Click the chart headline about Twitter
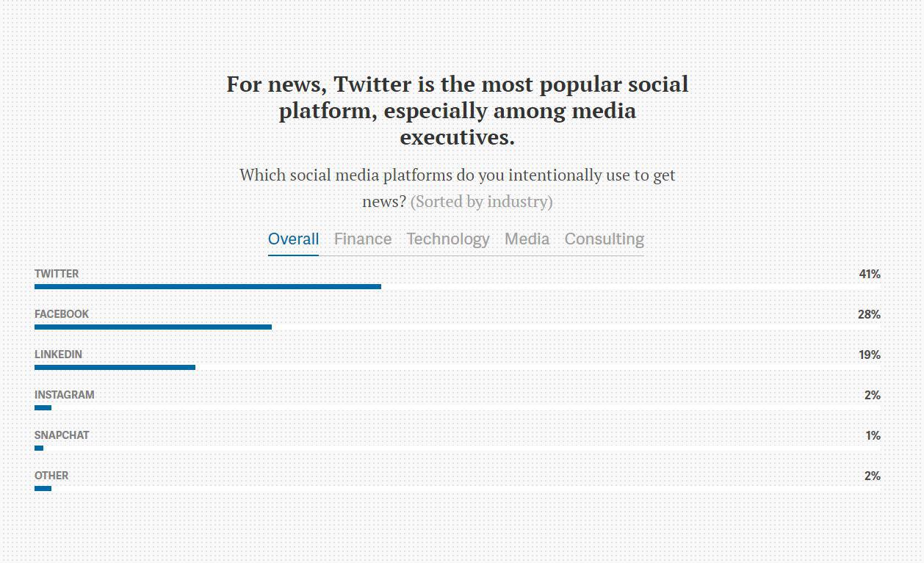 tap(457, 110)
